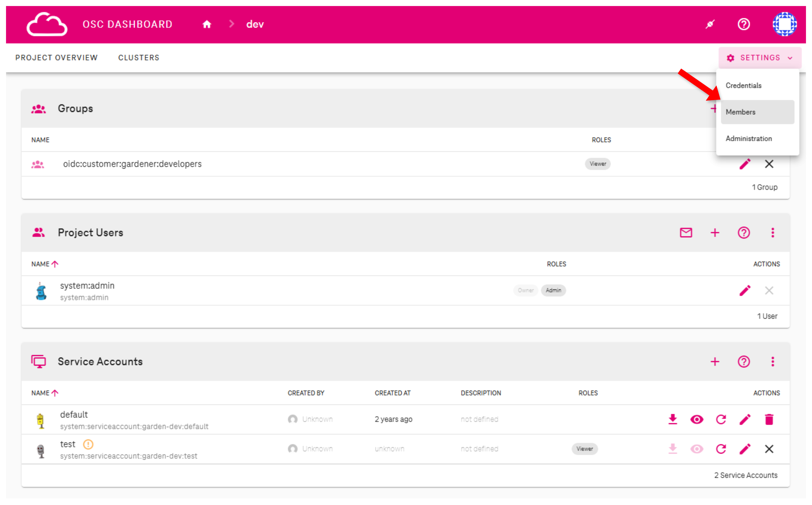
Task: Click the system:admin robot avatar
Action: click(x=41, y=291)
